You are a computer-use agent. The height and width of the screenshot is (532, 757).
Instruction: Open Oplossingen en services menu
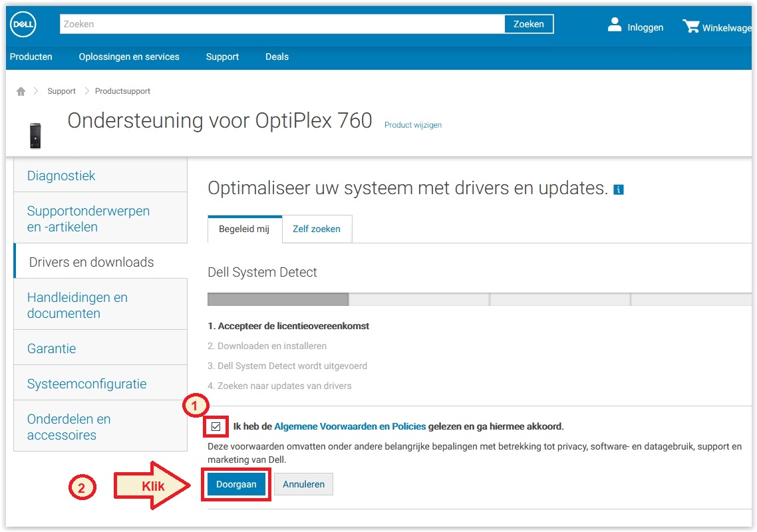[129, 57]
